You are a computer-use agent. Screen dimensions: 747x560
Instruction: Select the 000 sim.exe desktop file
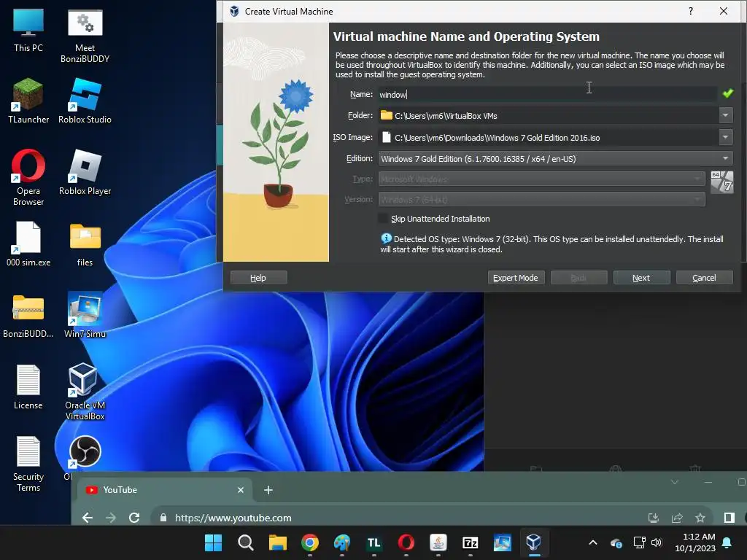click(x=28, y=244)
